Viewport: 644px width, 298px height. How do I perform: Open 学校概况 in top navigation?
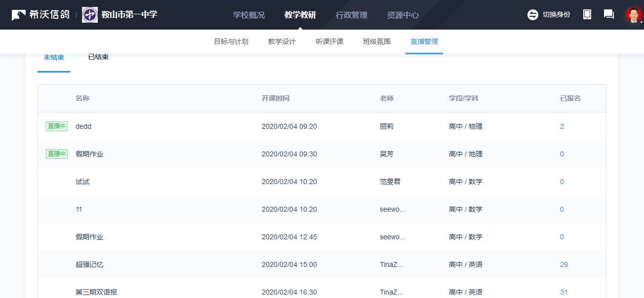(x=249, y=15)
